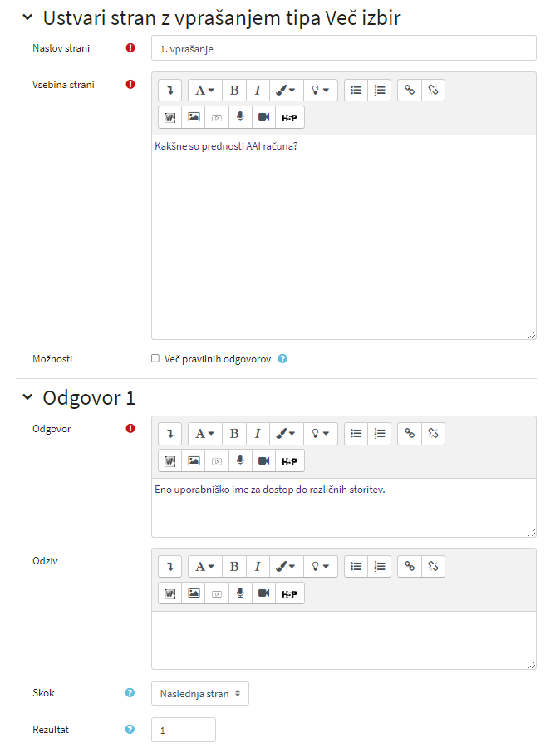Screen dimensions: 560x753
Task: Click Bold in Odgovor editor toolbar
Action: [234, 434]
